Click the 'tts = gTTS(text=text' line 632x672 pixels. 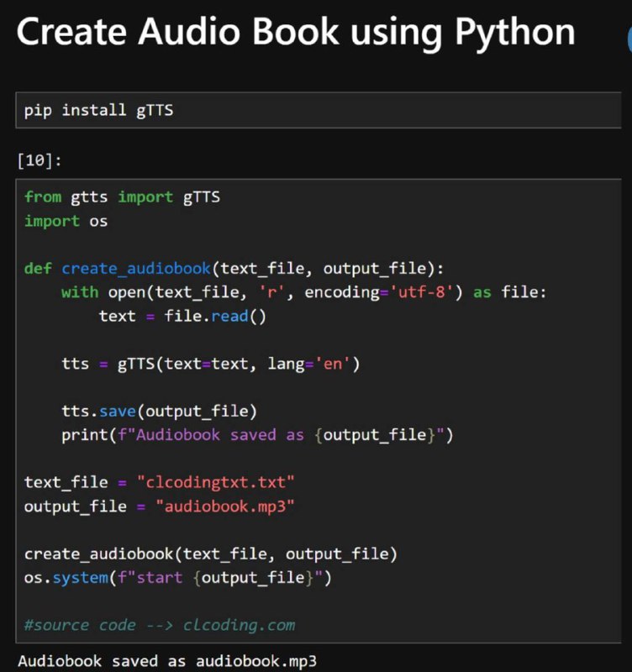(x=210, y=364)
